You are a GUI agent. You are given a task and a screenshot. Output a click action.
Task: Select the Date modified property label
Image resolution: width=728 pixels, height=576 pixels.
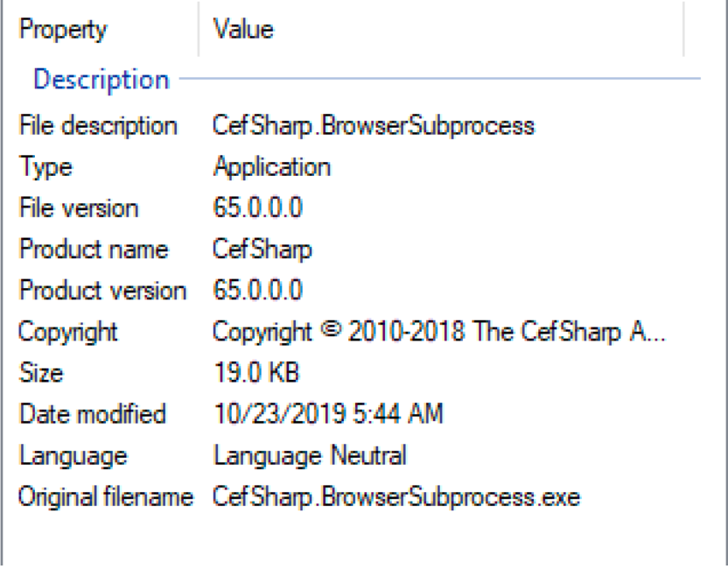[92, 415]
